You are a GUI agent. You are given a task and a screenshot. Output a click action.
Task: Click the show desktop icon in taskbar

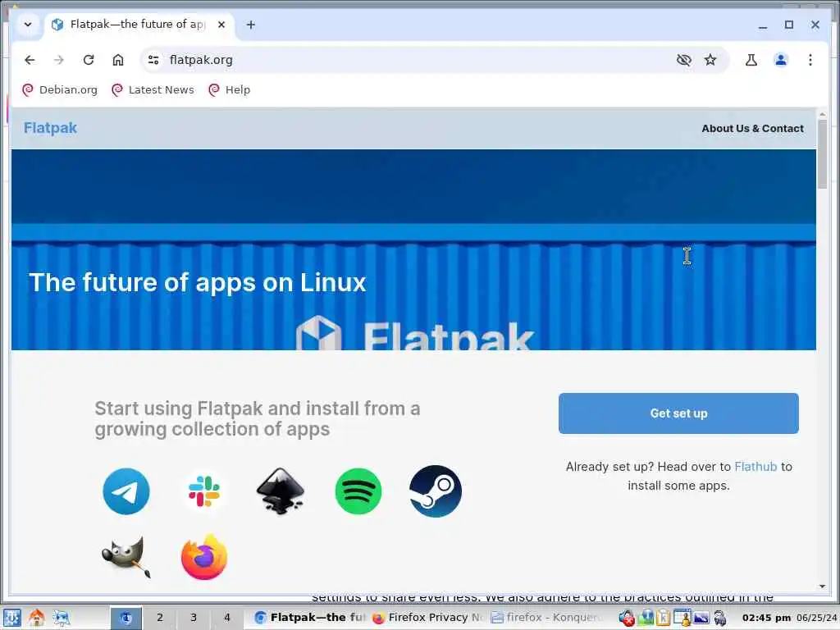point(61,618)
